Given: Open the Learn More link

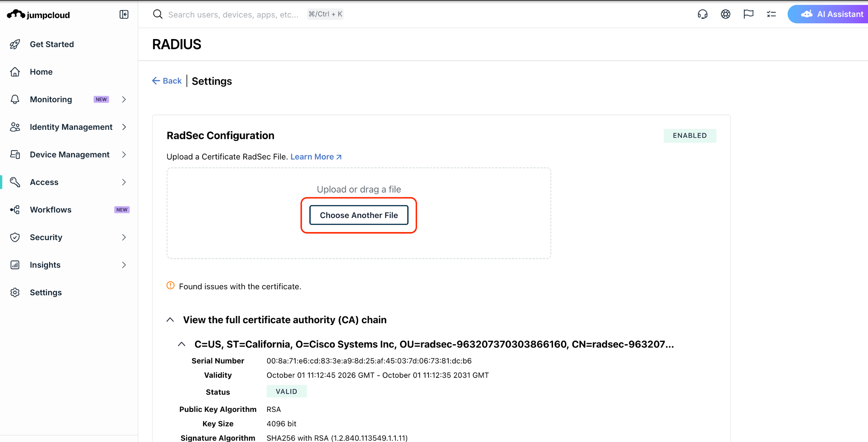Looking at the screenshot, I should coord(316,157).
